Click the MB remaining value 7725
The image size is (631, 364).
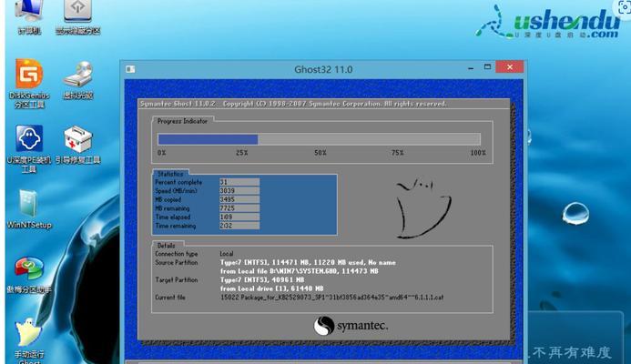(x=239, y=208)
